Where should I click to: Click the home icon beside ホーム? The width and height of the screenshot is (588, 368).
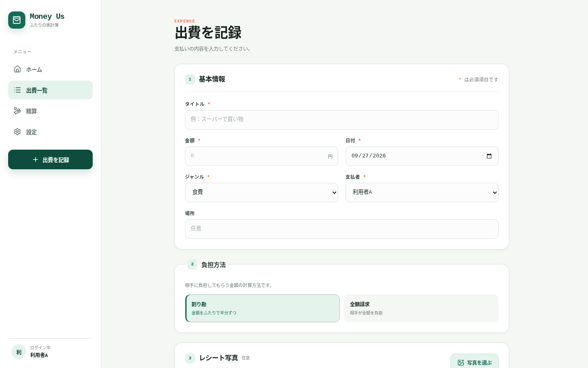click(x=17, y=69)
